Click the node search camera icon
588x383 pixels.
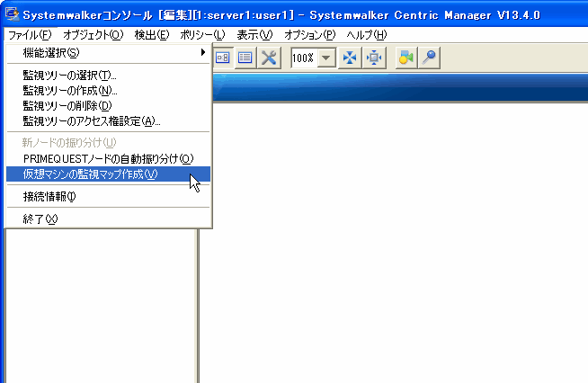pyautogui.click(x=406, y=58)
